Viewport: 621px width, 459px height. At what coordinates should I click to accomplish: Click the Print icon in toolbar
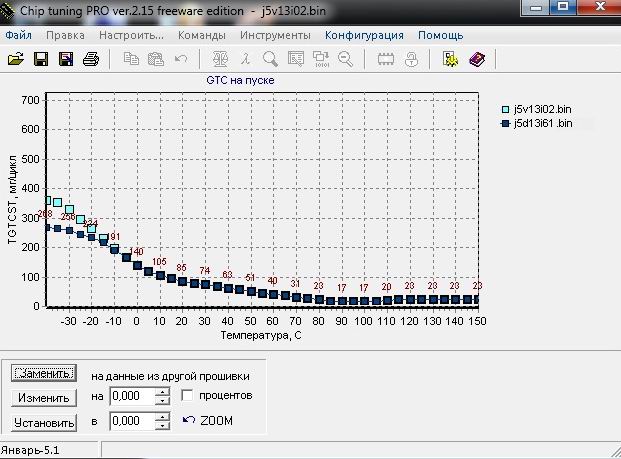click(91, 59)
